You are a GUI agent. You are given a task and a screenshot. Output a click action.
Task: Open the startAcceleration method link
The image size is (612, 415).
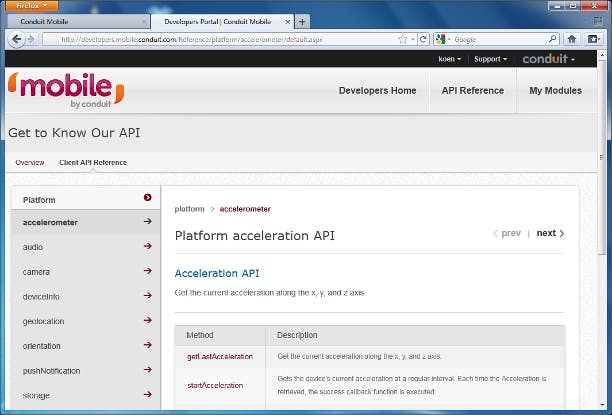pos(215,385)
